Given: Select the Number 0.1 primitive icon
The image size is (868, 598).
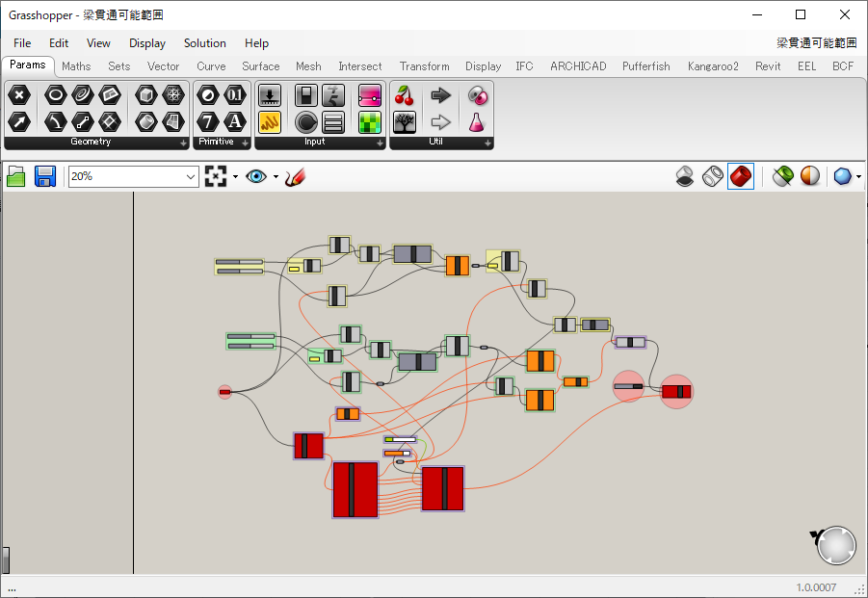Looking at the screenshot, I should [x=235, y=95].
